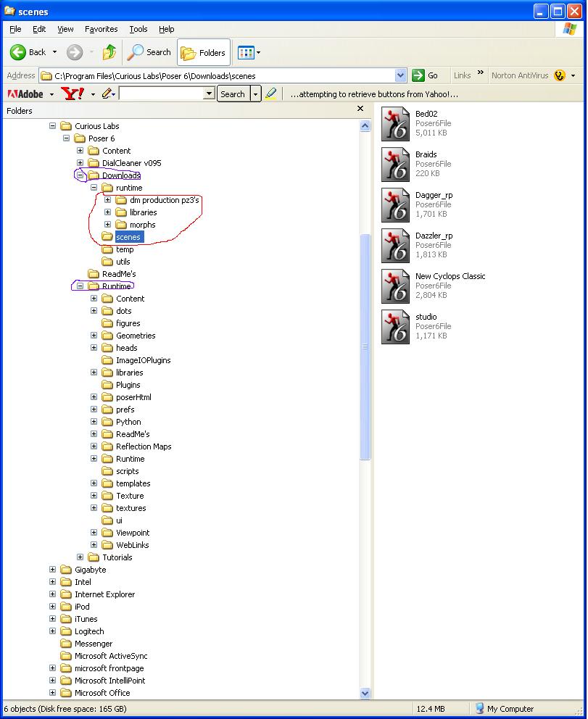Click the Curious Labs folder icon
588x719 pixels.
[66, 126]
